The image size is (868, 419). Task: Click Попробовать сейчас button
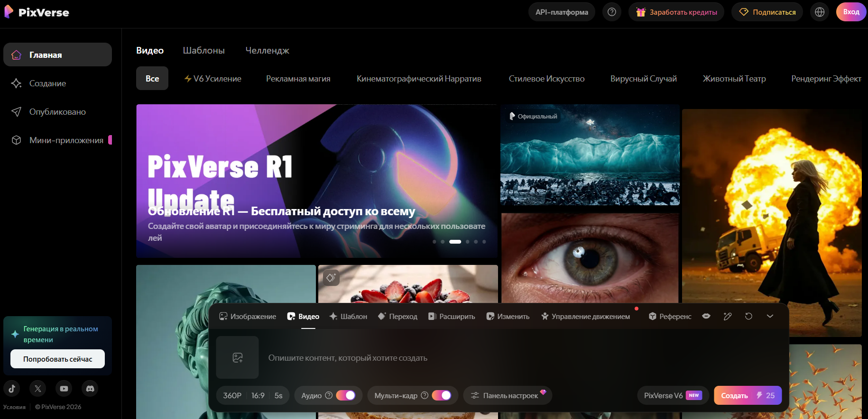tap(57, 359)
